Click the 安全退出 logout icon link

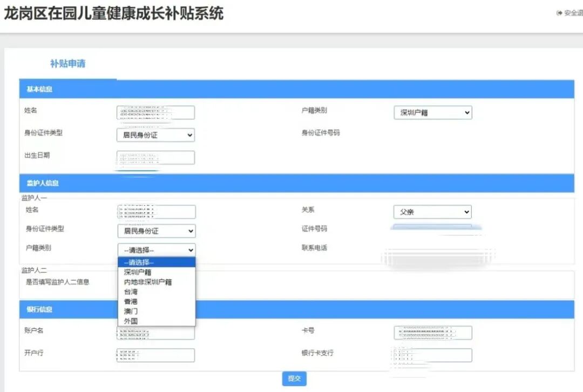pos(569,13)
